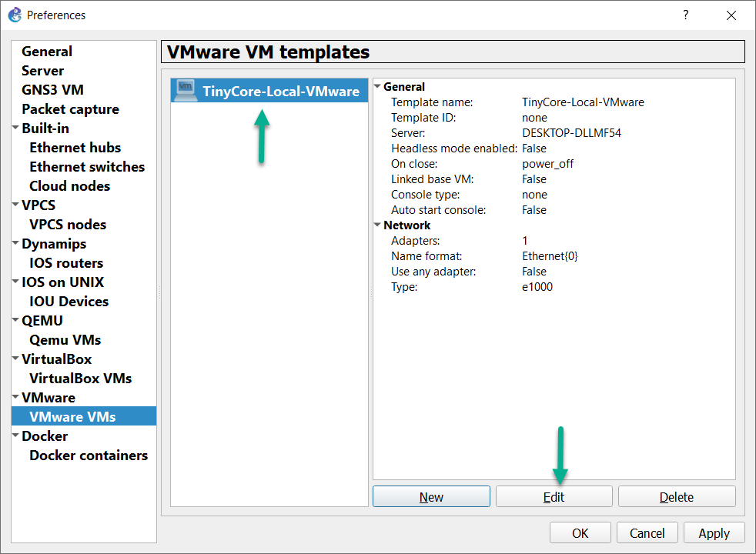
Task: Open the General preferences page
Action: [47, 52]
